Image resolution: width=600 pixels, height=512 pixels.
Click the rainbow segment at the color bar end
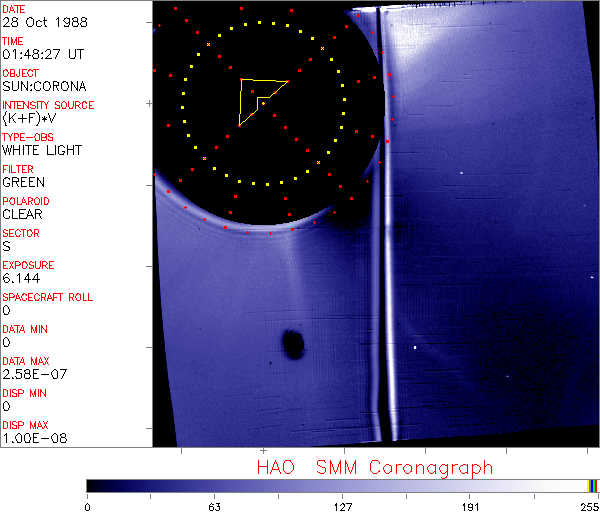coord(593,485)
